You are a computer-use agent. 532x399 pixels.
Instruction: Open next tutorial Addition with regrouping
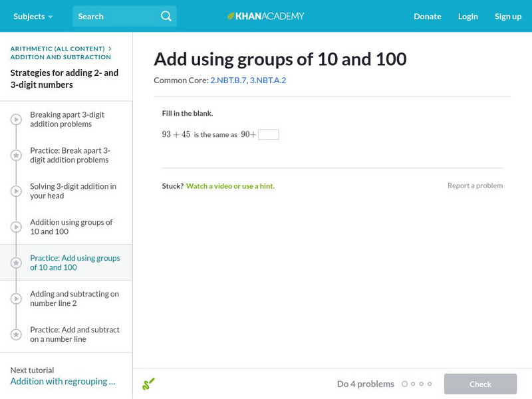point(63,381)
